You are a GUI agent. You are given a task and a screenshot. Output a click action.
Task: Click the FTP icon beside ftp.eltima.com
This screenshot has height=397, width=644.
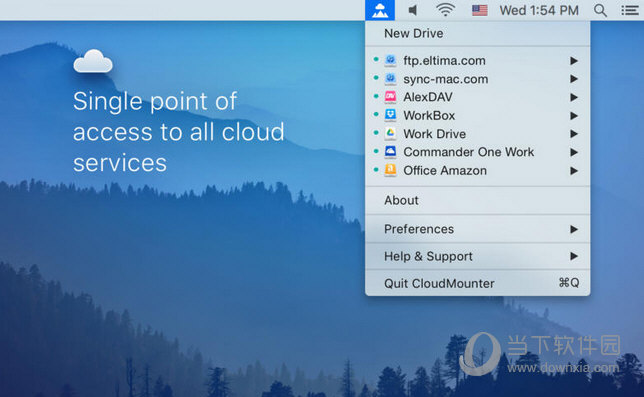(390, 60)
